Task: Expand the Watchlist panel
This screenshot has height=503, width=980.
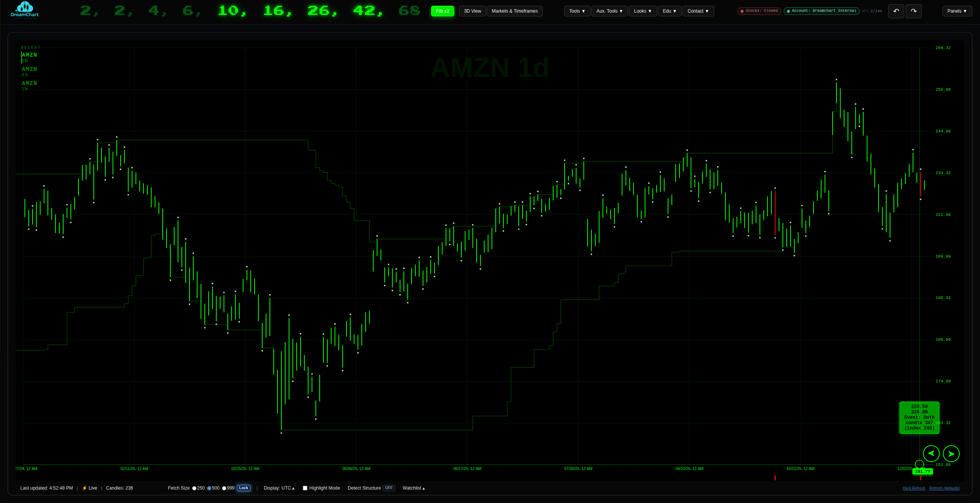Action: 414,488
